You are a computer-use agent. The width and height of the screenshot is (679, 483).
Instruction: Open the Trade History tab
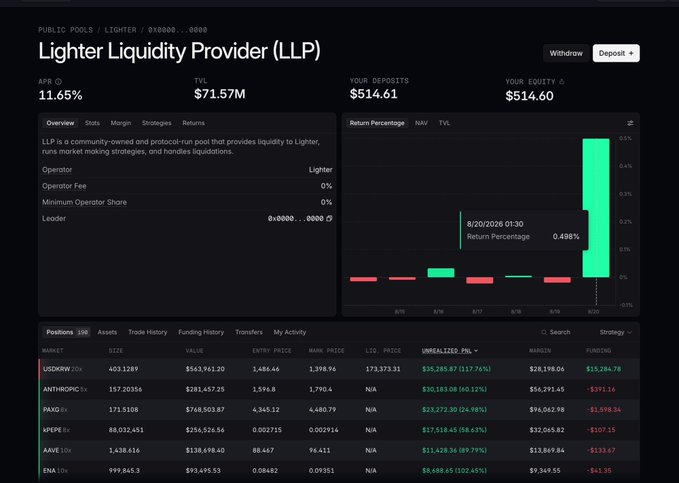pyautogui.click(x=148, y=332)
